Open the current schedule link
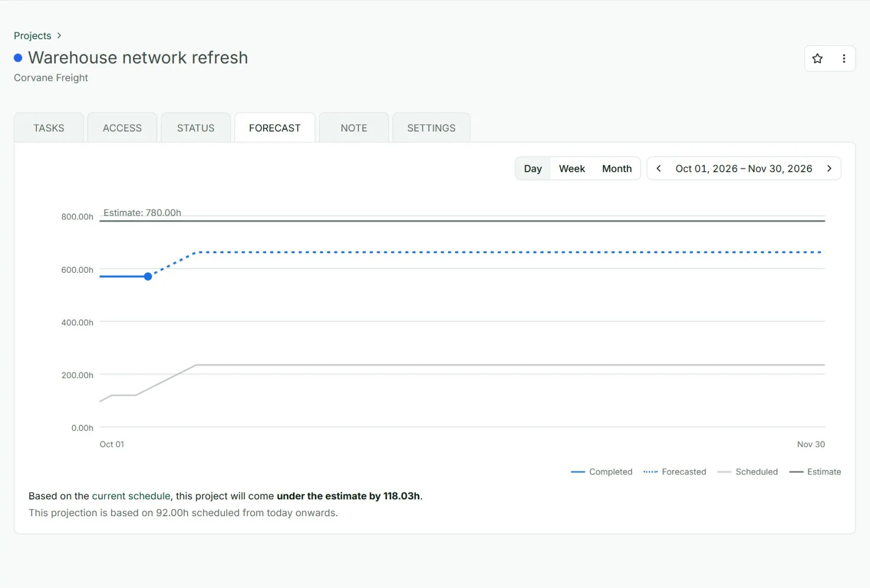870x588 pixels. coord(131,496)
